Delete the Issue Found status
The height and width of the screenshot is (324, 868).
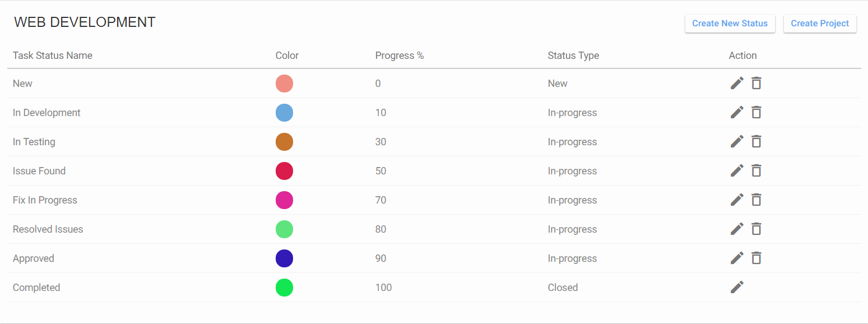(x=756, y=170)
